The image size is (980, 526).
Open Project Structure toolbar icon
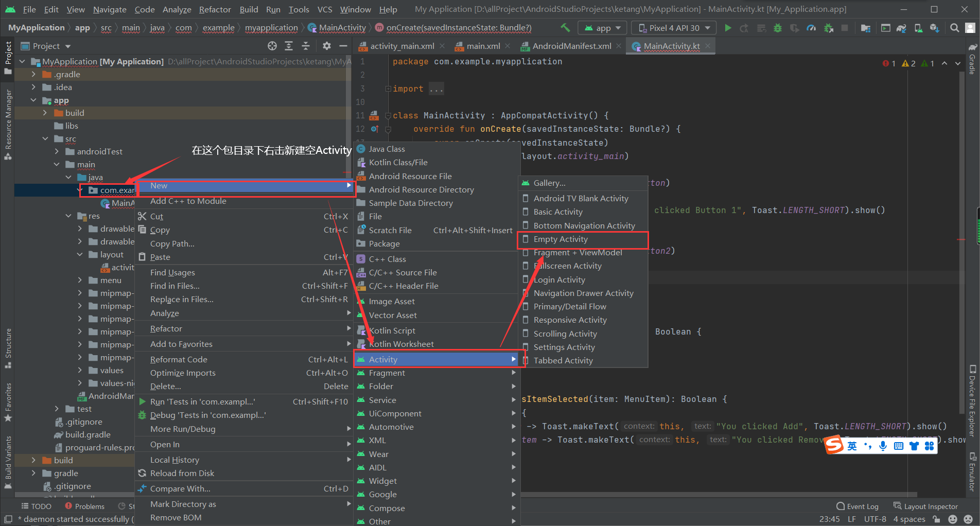point(866,28)
